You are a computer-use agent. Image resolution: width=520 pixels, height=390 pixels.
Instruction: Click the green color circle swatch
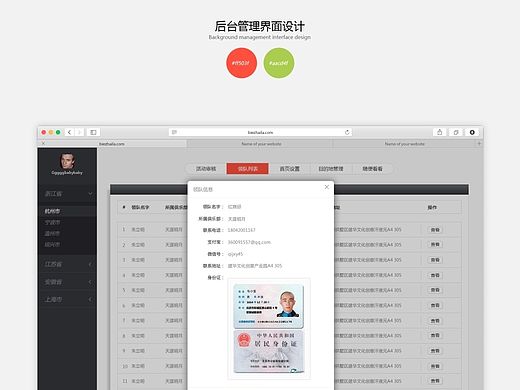(x=279, y=63)
